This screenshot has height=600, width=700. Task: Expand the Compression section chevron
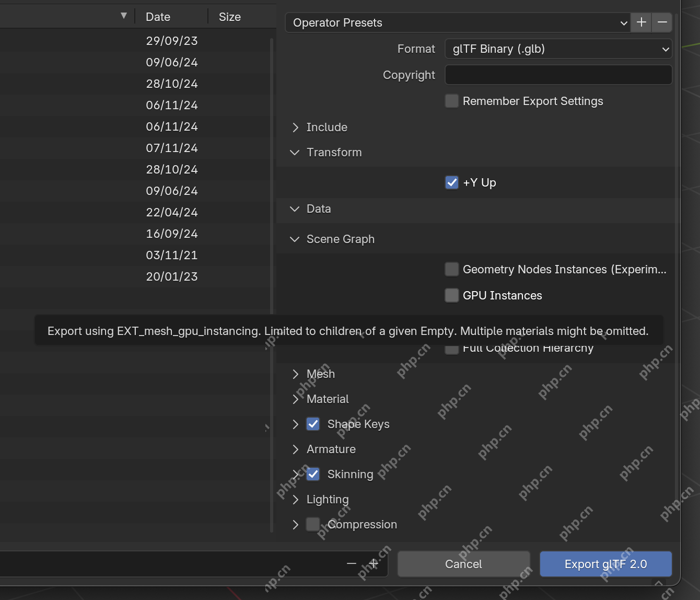[x=296, y=524]
